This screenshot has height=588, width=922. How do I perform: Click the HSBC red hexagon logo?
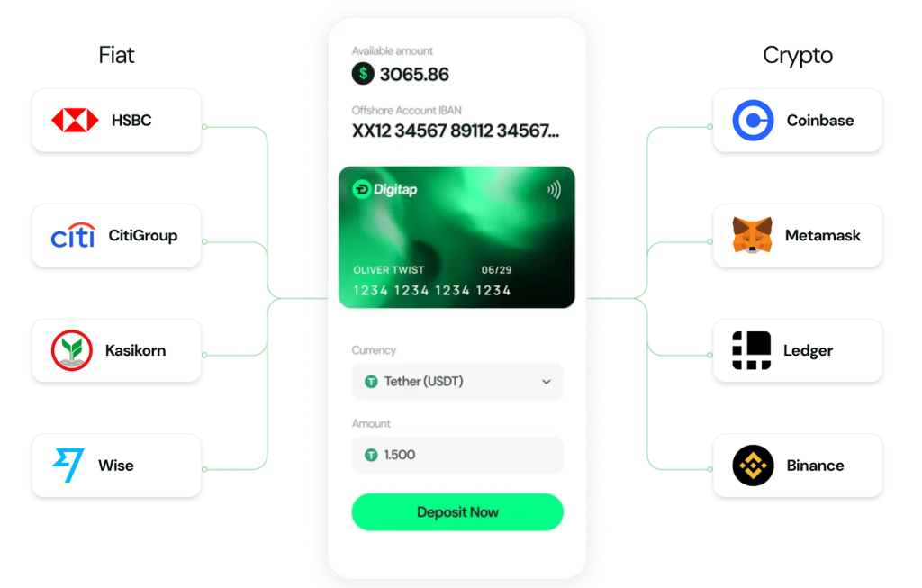pyautogui.click(x=75, y=120)
